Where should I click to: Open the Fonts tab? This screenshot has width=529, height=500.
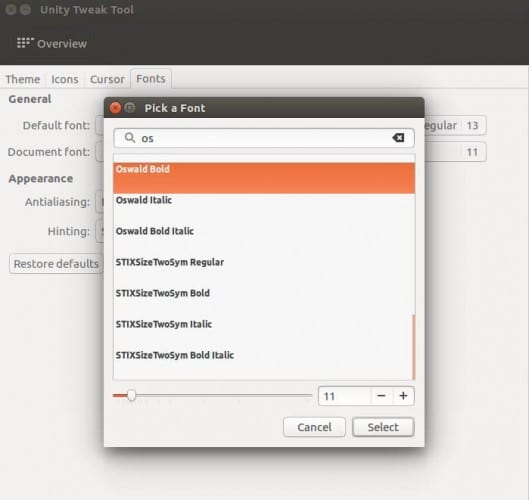151,79
